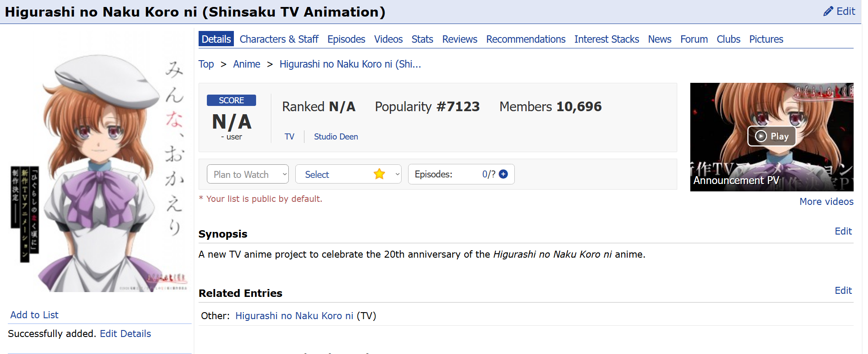Viewport: 868px width, 354px height.
Task: Click the yellow star score icon
Action: click(x=379, y=174)
